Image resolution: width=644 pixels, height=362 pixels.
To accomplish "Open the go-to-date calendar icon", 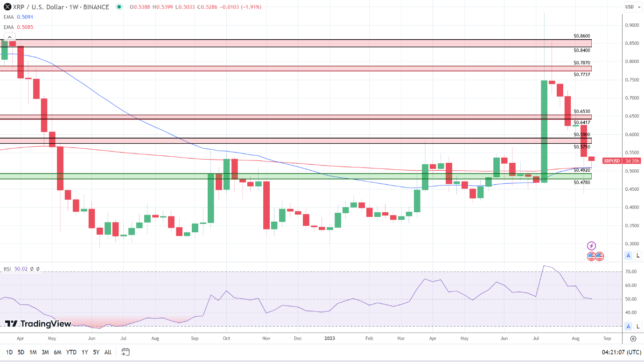I will click(x=125, y=352).
